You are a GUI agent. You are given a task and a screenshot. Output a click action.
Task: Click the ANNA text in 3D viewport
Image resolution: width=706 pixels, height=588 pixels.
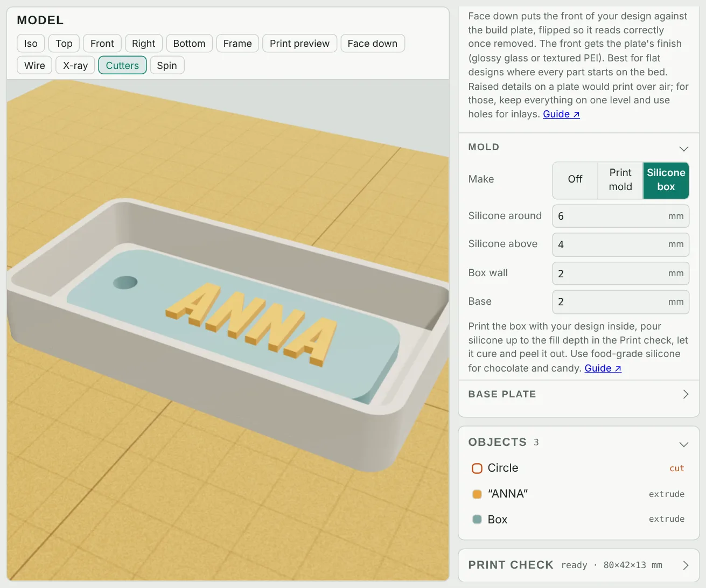click(x=251, y=324)
